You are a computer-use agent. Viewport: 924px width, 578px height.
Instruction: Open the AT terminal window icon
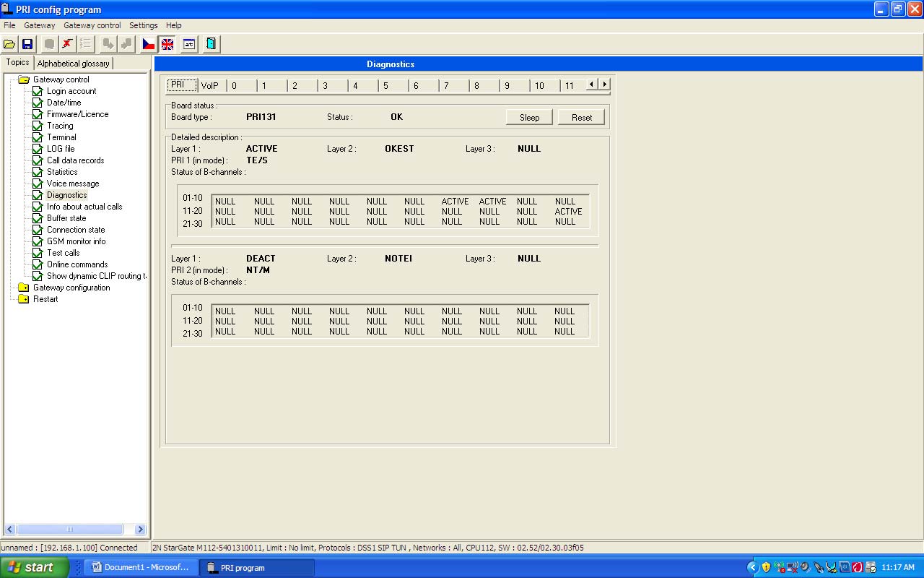coord(189,44)
